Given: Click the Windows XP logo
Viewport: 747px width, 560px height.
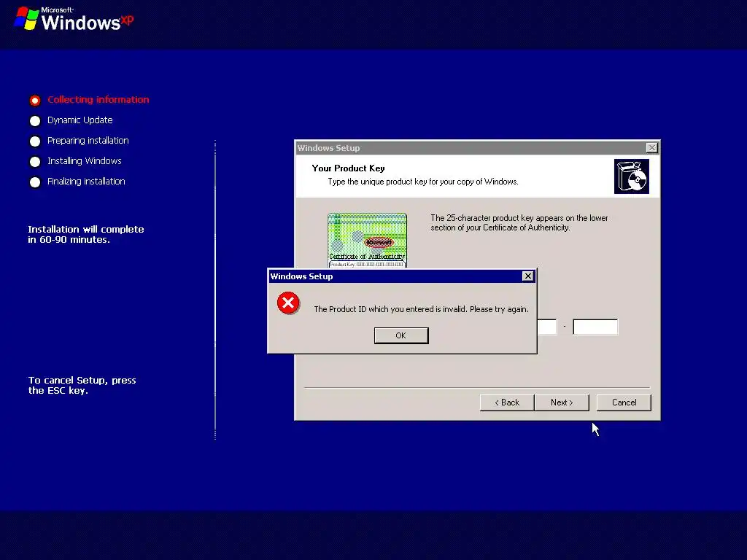Looking at the screenshot, I should (74, 19).
